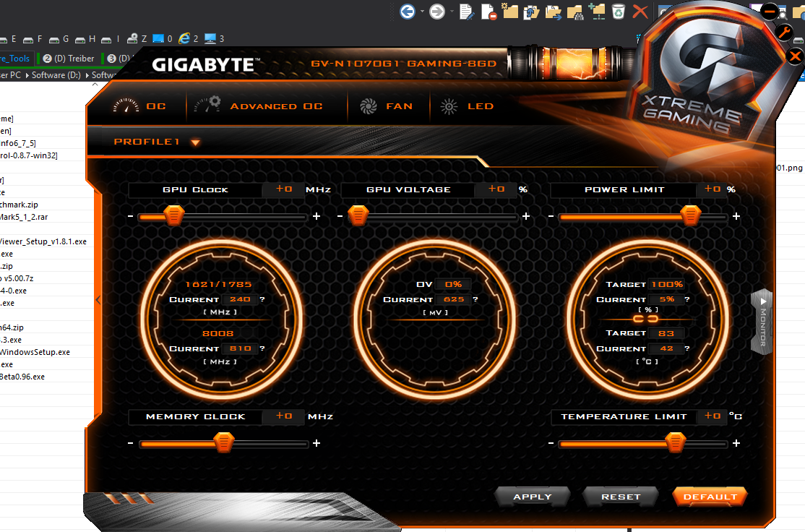805x532 pixels.
Task: Click the GPU Voltage slider handle
Action: point(358,215)
